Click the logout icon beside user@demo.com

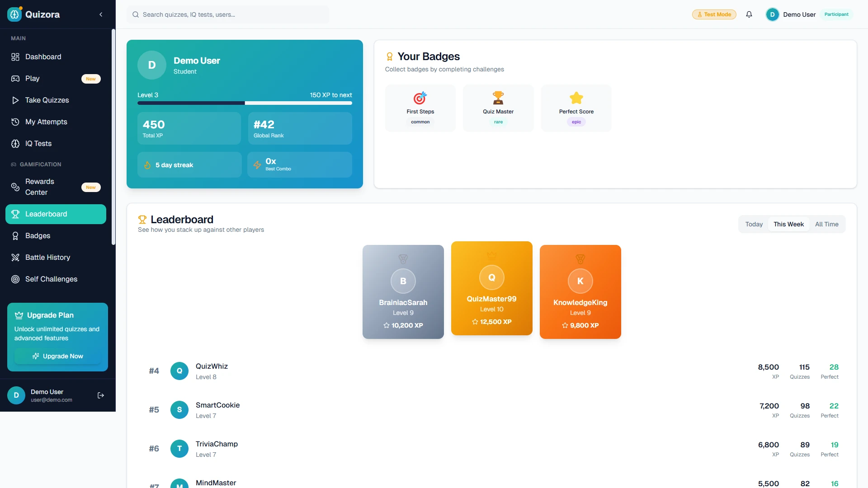(101, 395)
